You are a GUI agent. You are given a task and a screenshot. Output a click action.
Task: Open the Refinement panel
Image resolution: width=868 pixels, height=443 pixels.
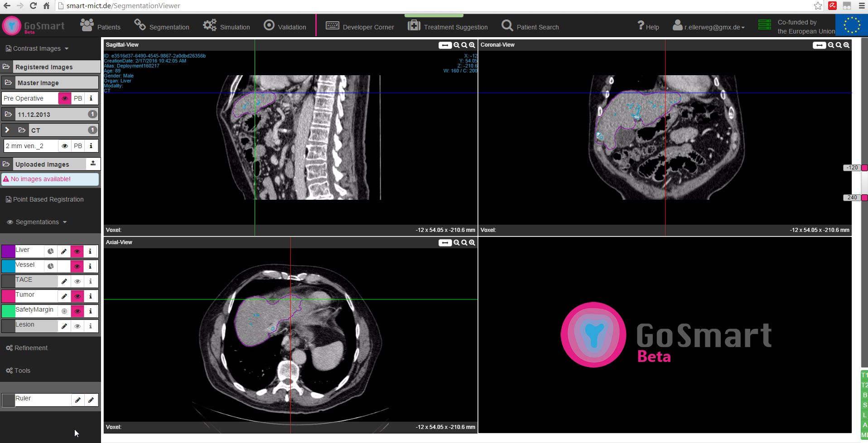coord(26,348)
